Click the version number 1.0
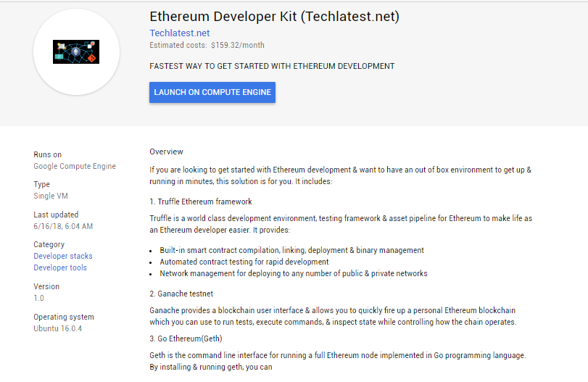This screenshot has width=588, height=382. 39,298
